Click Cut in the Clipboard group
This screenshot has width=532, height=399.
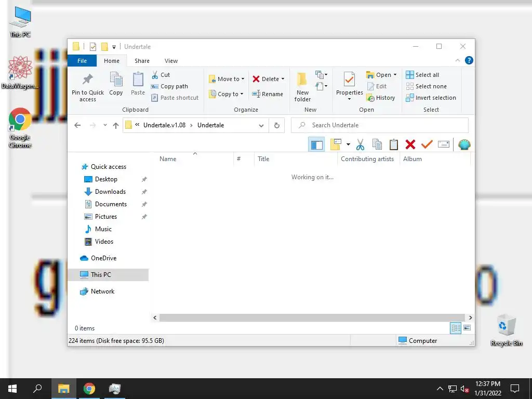click(x=161, y=75)
